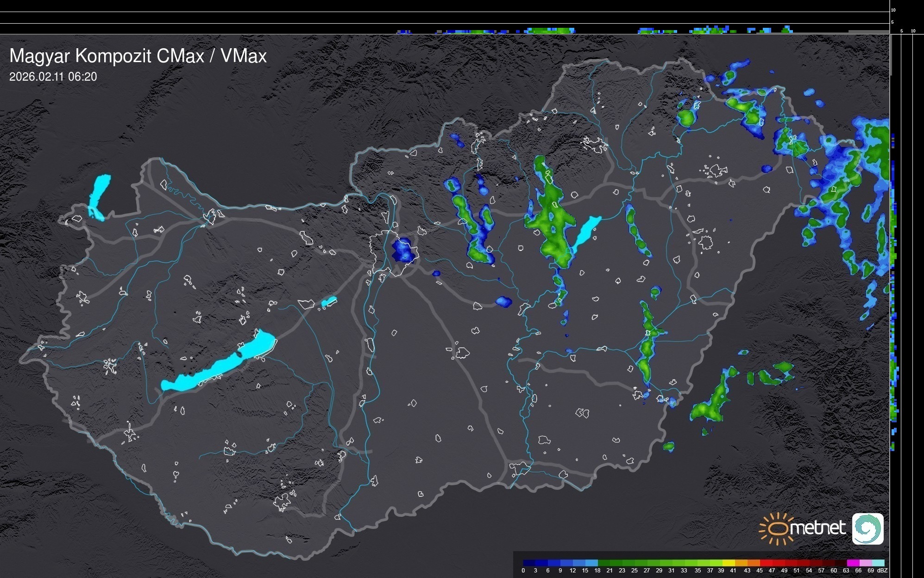Click the dBZ unit label in legend

tap(882, 571)
